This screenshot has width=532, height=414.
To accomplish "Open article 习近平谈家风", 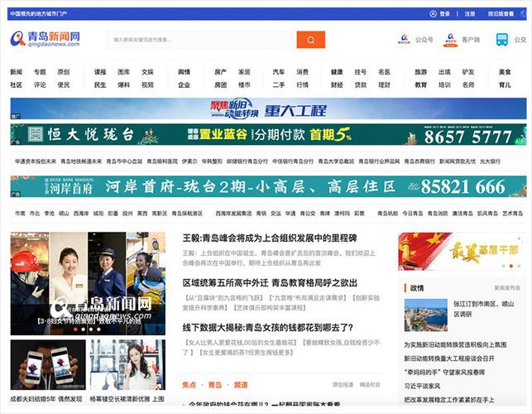I will click(422, 386).
